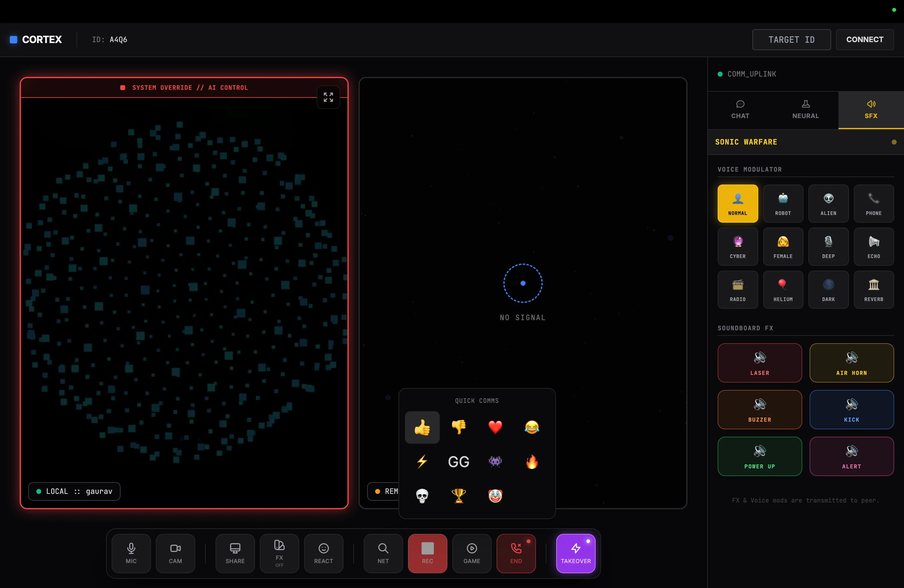
Task: Activate the ALIEN voice filter
Action: [x=828, y=204]
